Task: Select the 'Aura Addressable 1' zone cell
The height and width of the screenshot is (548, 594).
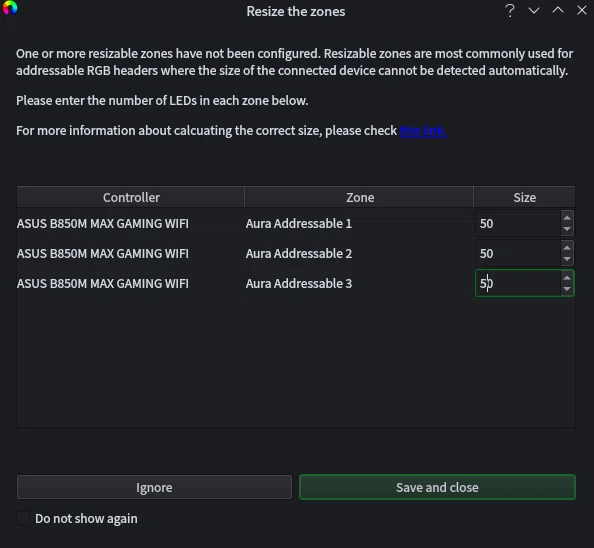Action: 359,223
